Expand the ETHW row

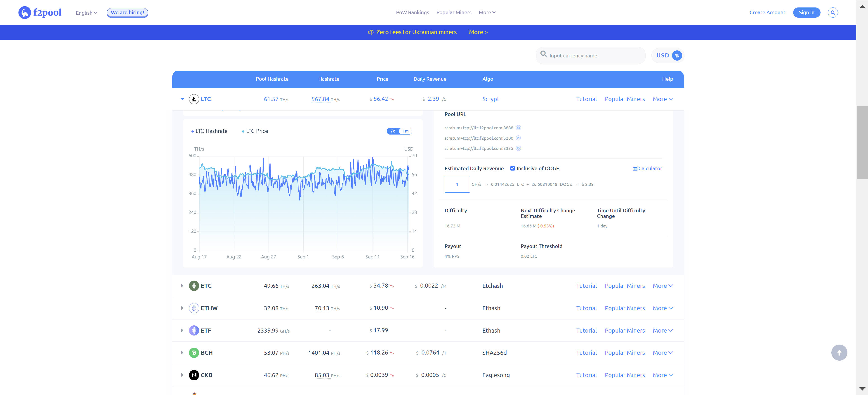click(182, 308)
